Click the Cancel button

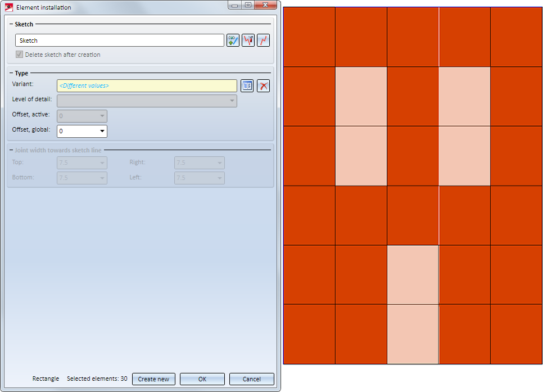pyautogui.click(x=251, y=379)
